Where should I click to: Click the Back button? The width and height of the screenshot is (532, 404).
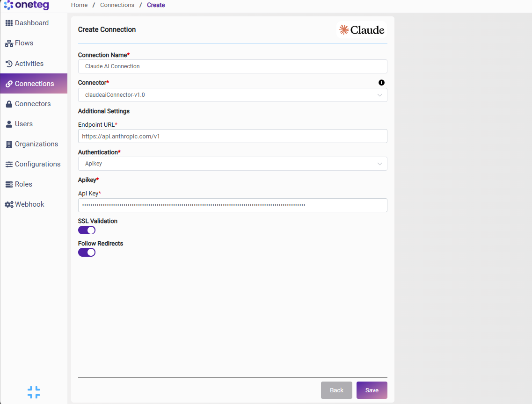pyautogui.click(x=336, y=390)
